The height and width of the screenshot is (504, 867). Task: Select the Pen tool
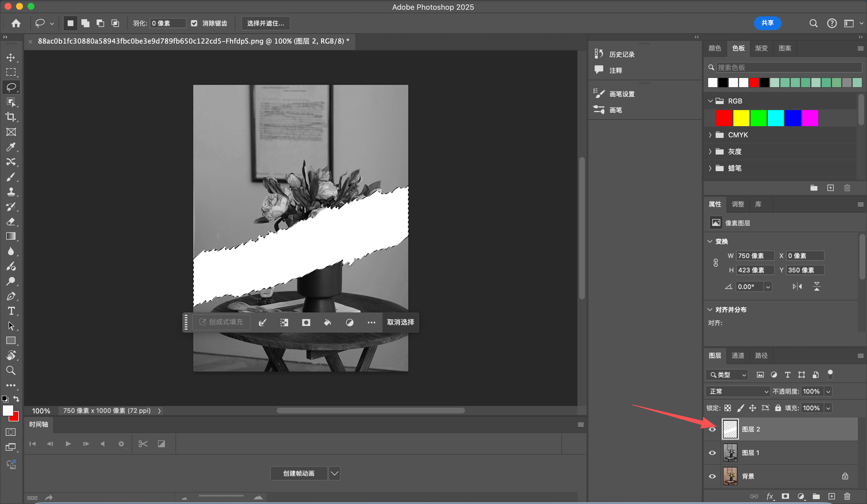pyautogui.click(x=11, y=296)
